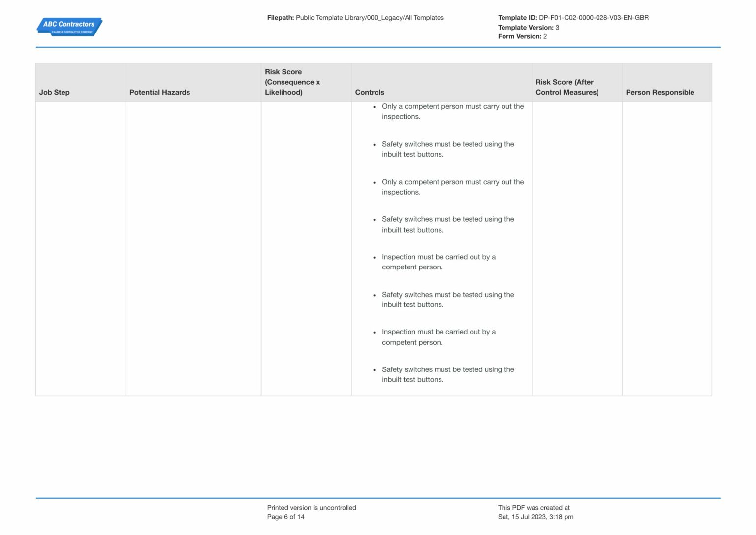Click the bullet 'Inspection must be carried out'

(x=439, y=262)
